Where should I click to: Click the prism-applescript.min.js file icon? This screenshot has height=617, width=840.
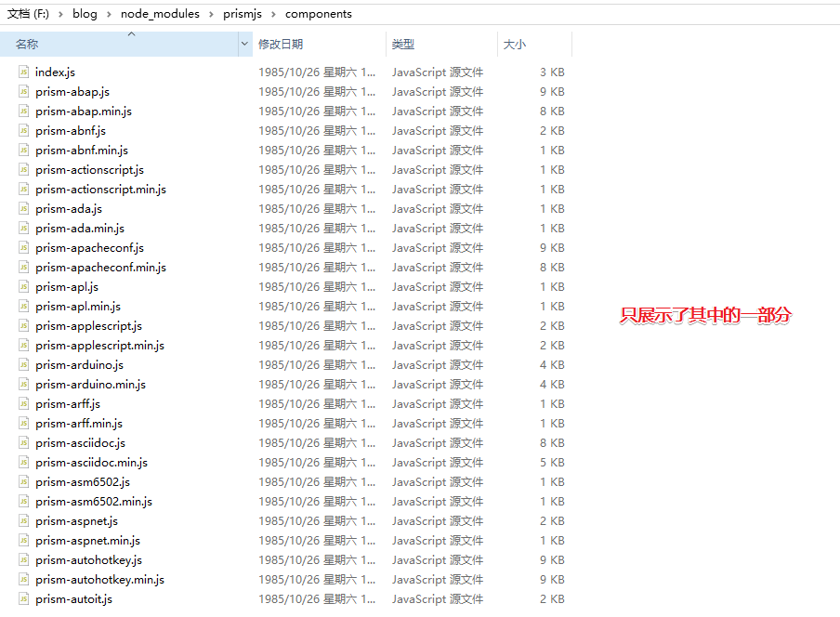pos(23,346)
